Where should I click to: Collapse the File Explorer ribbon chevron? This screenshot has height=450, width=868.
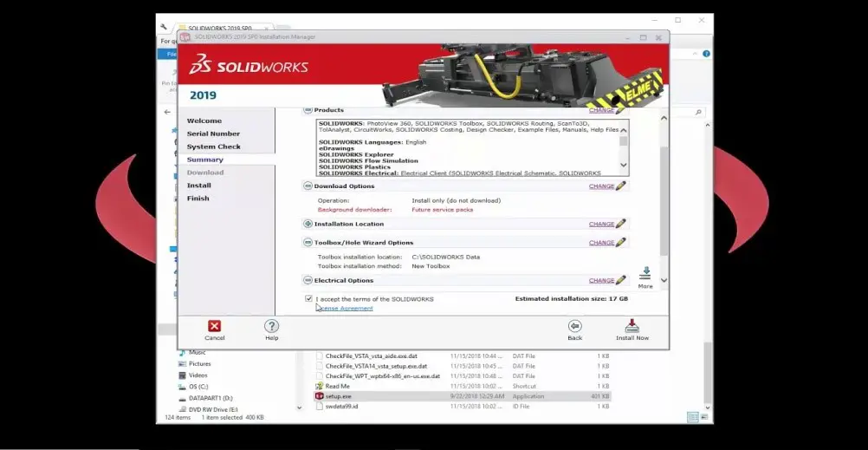696,54
